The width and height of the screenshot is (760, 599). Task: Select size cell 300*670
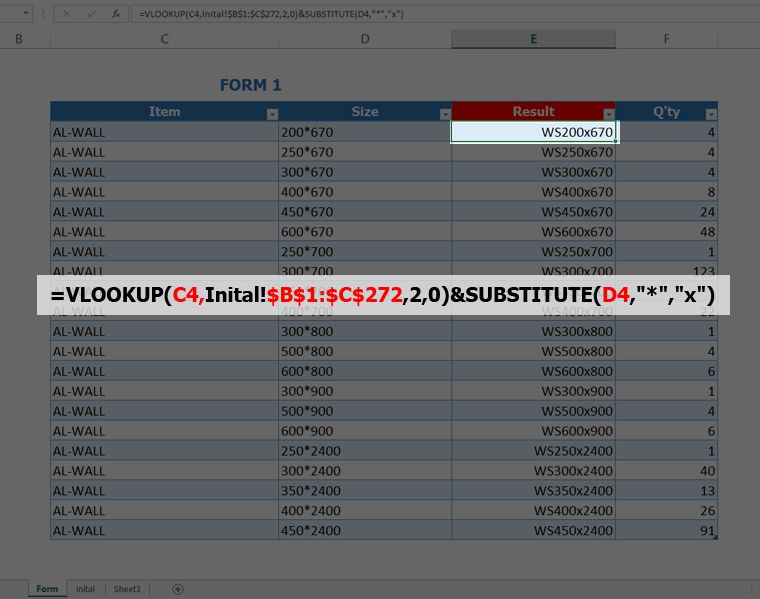[x=365, y=172]
